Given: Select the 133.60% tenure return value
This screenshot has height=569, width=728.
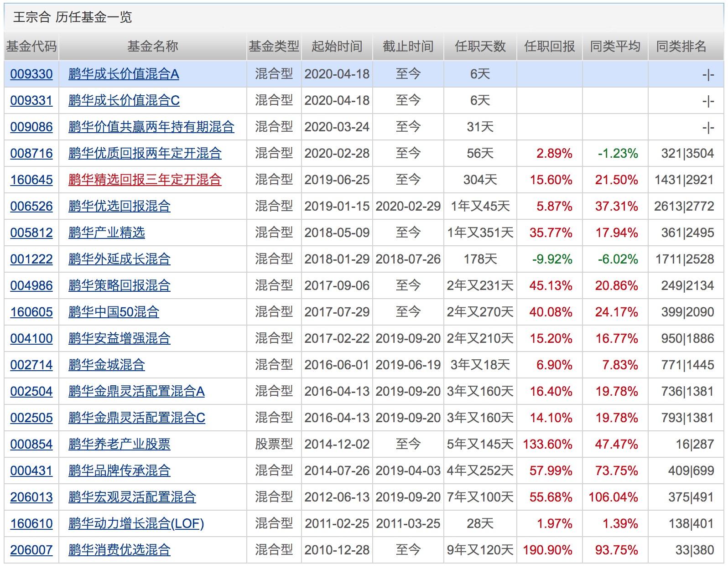Looking at the screenshot, I should click(547, 444).
